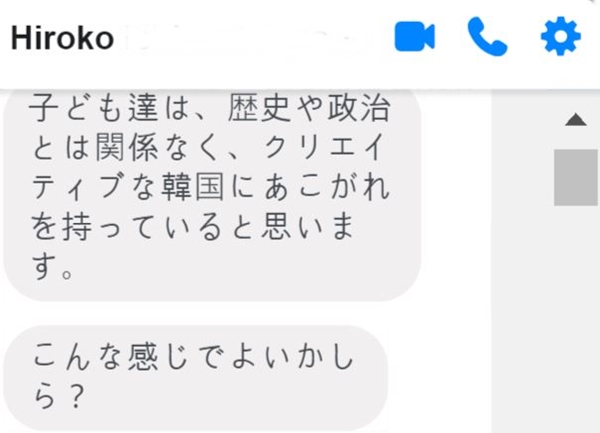Click the text クリエイ in the long message
This screenshot has width=600, height=433.
coord(324,148)
